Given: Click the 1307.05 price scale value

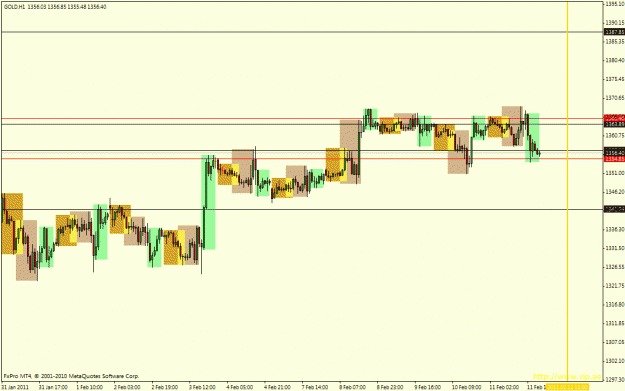Looking at the screenshot, I should click(x=615, y=342).
